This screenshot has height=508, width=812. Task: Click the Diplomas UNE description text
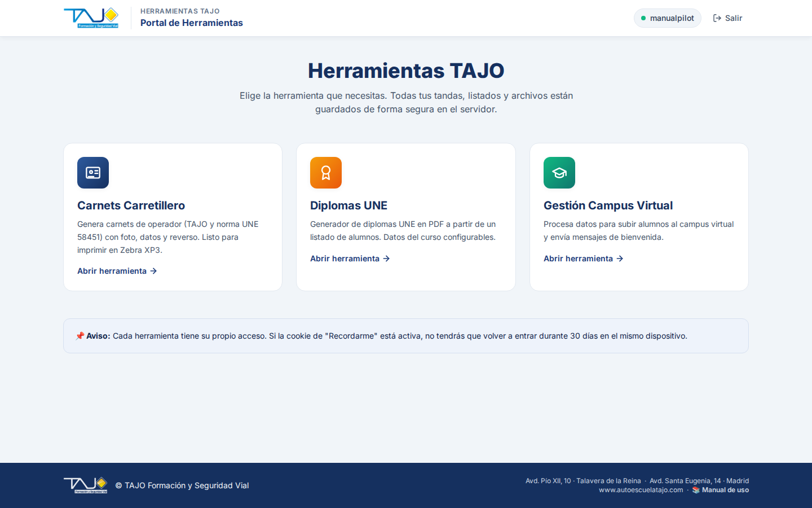403,231
